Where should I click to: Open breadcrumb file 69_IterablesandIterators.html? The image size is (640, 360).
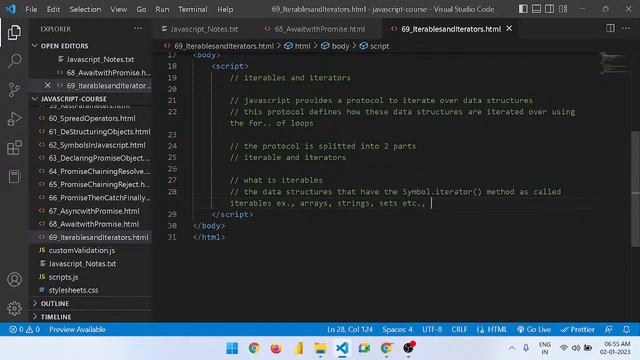[219, 46]
